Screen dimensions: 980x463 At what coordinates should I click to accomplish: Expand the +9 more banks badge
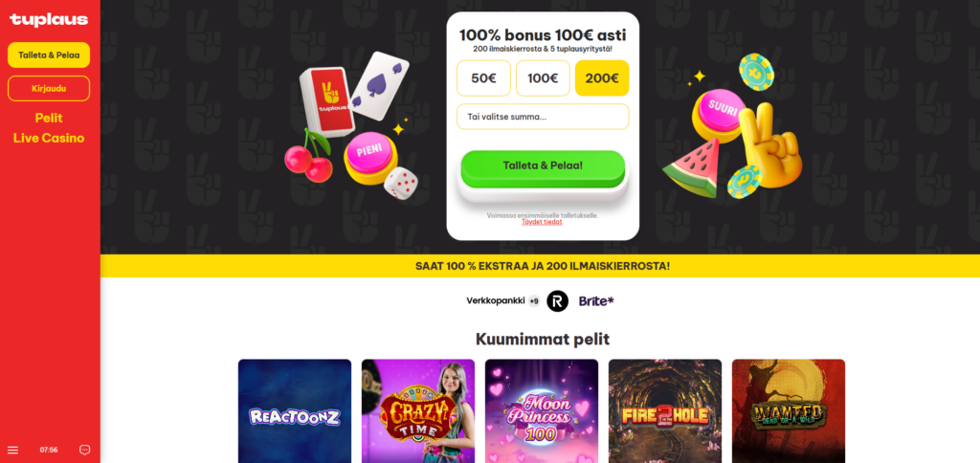click(534, 300)
